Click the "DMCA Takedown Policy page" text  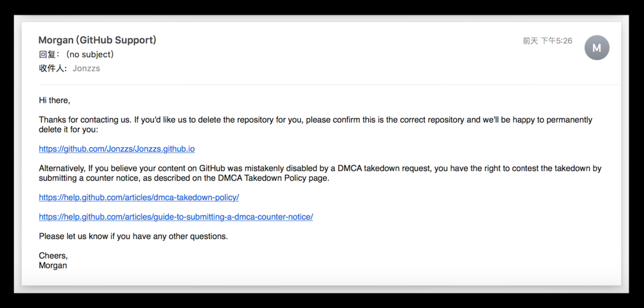273,178
